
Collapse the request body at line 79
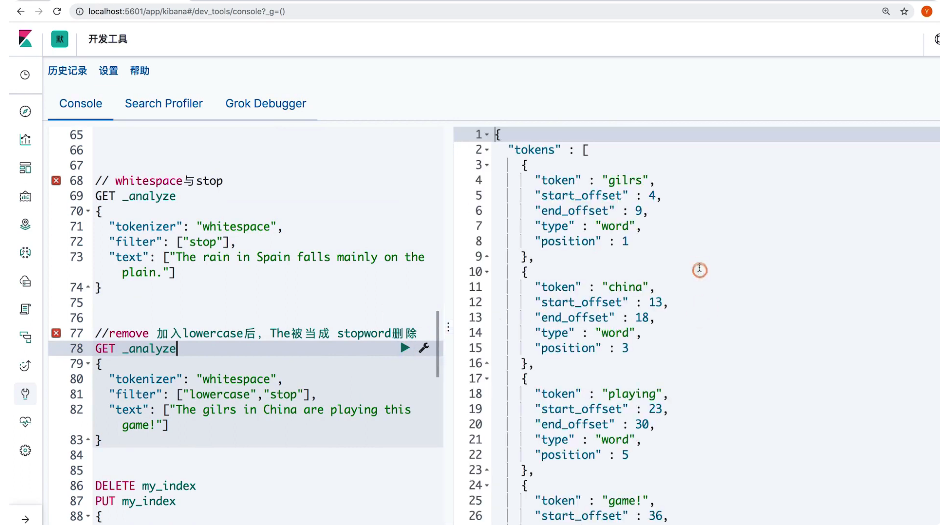tap(87, 364)
